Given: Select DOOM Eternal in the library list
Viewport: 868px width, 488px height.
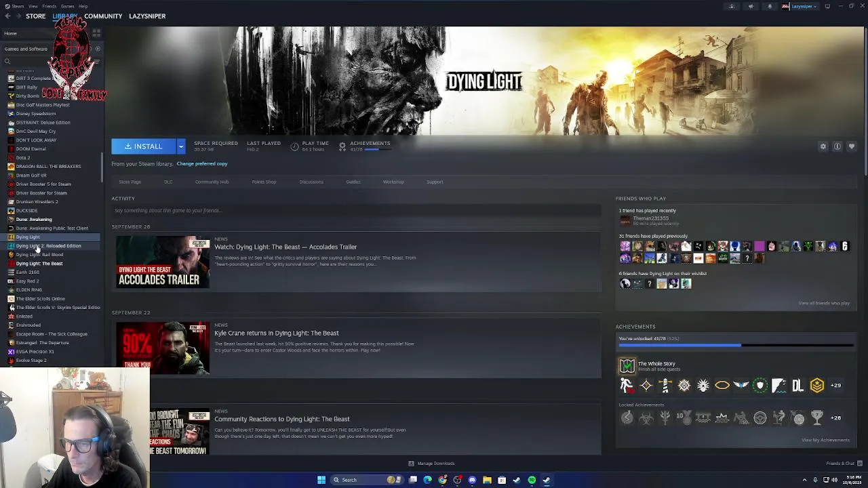Looking at the screenshot, I should 31,149.
